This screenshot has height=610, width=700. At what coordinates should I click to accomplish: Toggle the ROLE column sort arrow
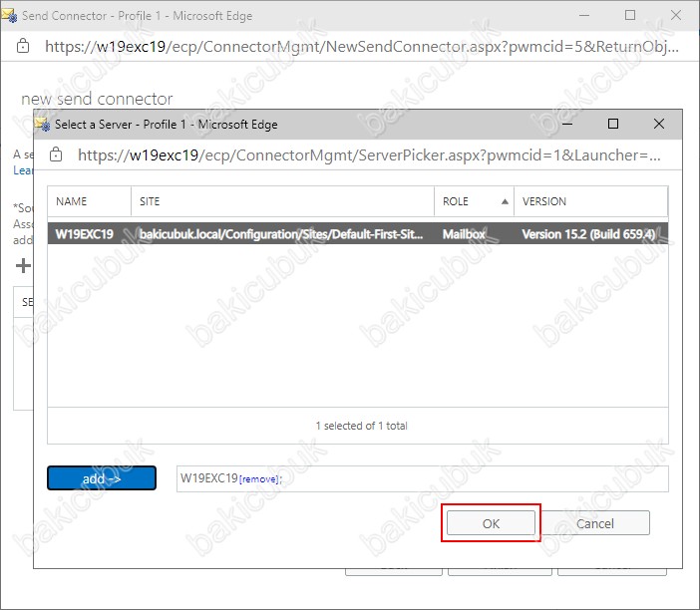click(x=504, y=201)
